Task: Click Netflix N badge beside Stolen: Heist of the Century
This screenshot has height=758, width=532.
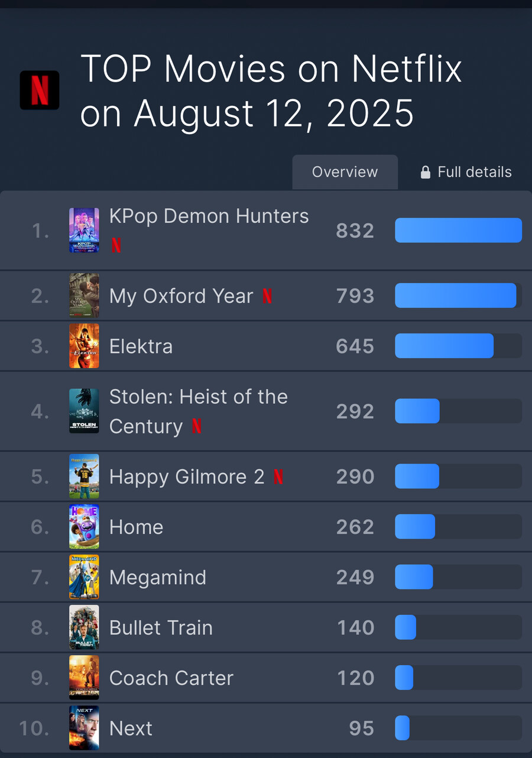Action: (197, 426)
